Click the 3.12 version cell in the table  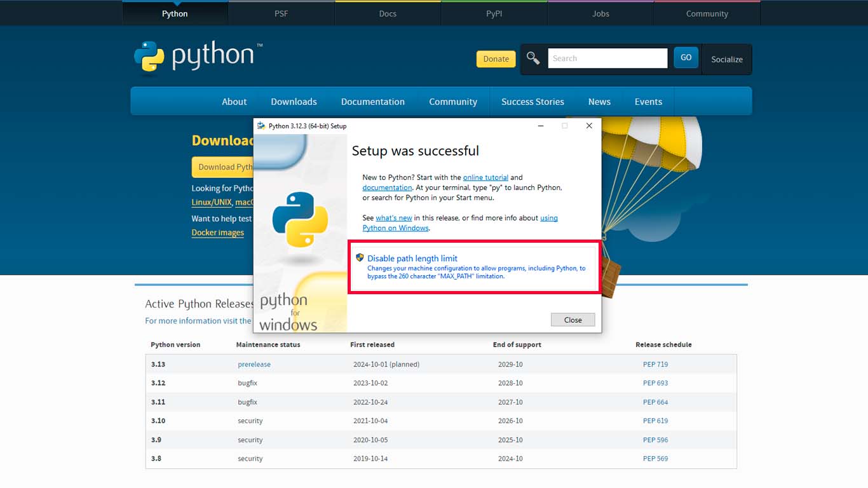pos(158,383)
